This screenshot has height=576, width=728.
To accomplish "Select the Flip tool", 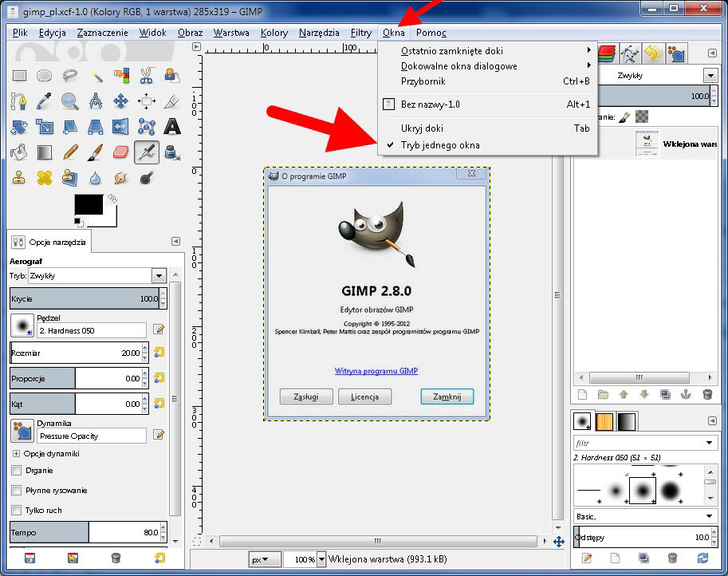I will point(120,126).
